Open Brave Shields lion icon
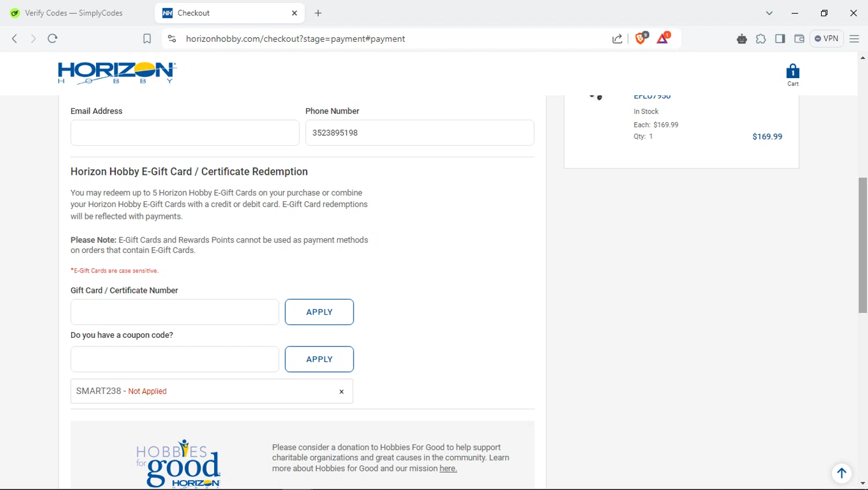The width and height of the screenshot is (868, 490). (641, 38)
